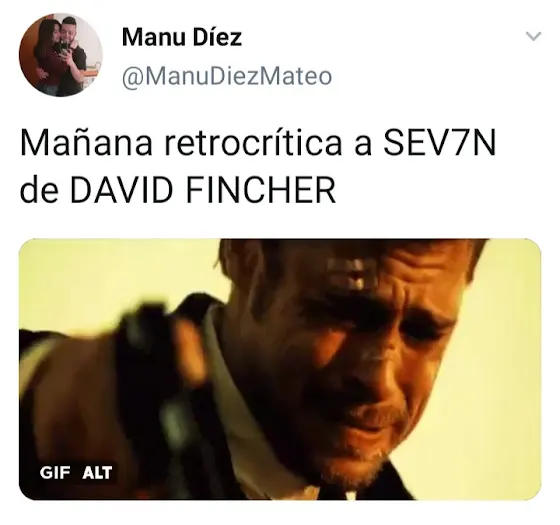Click the word retrocrítica in tweet
The width and height of the screenshot is (560, 525).
[x=253, y=144]
